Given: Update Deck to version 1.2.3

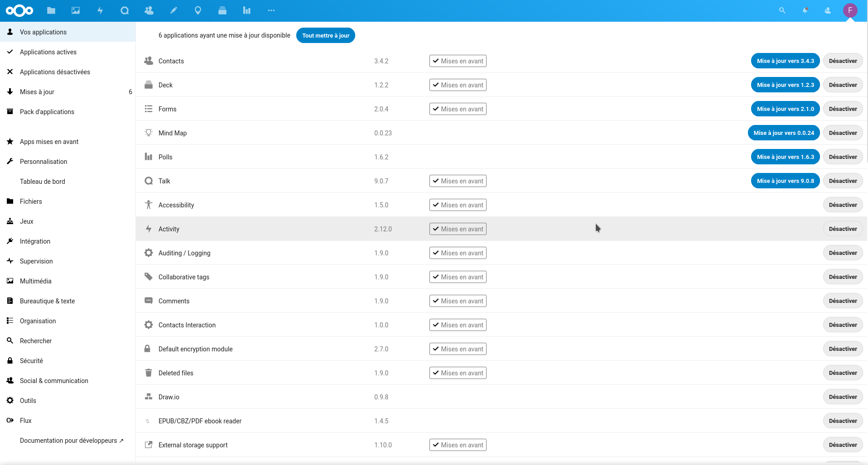Looking at the screenshot, I should 785,85.
